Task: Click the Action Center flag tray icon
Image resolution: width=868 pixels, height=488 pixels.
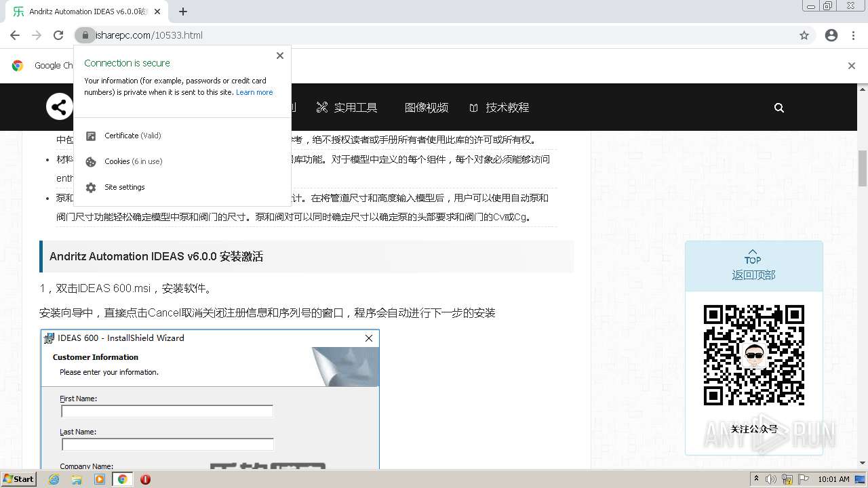Action: [804, 479]
